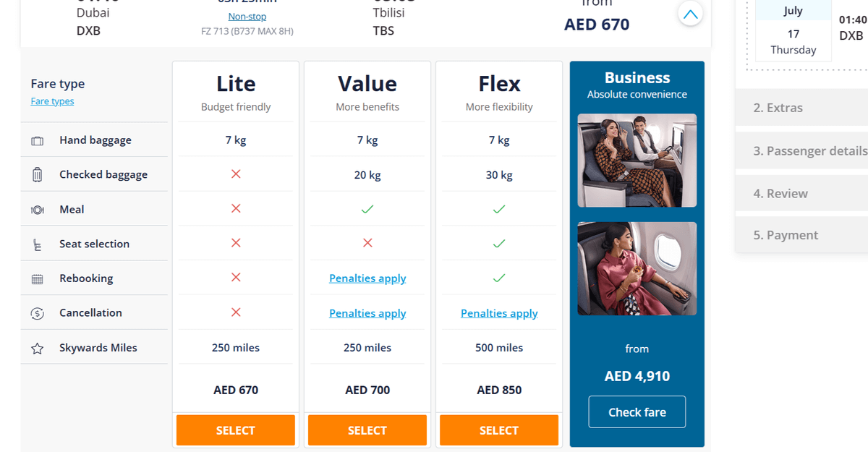Screen dimensions: 868x452
Task: Open the Payment booking step
Action: (x=801, y=235)
